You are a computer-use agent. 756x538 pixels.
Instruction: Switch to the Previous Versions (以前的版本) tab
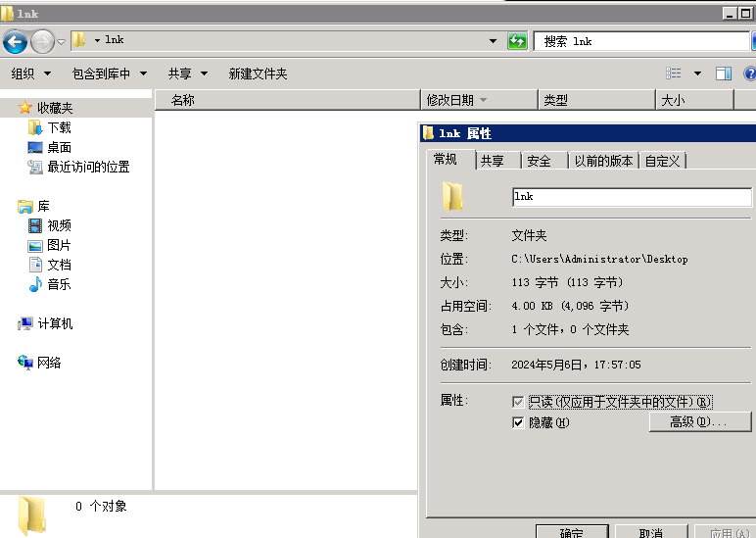click(603, 161)
